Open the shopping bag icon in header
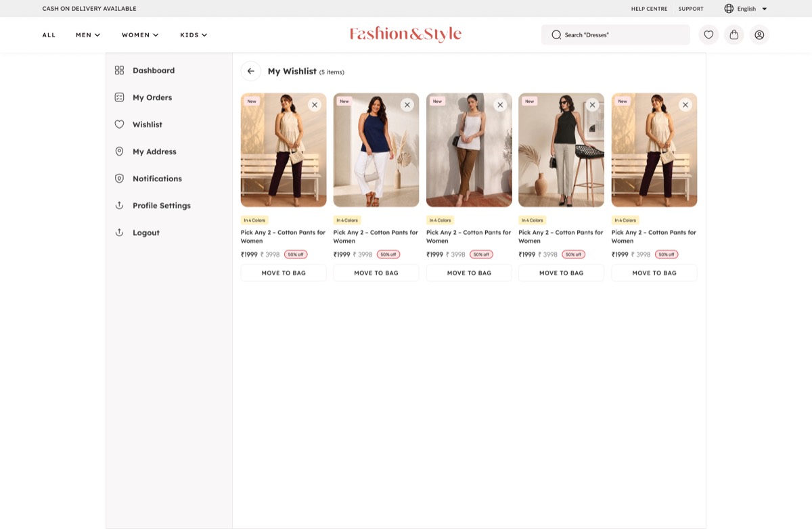Screen dimensions: 812x529 click(734, 34)
